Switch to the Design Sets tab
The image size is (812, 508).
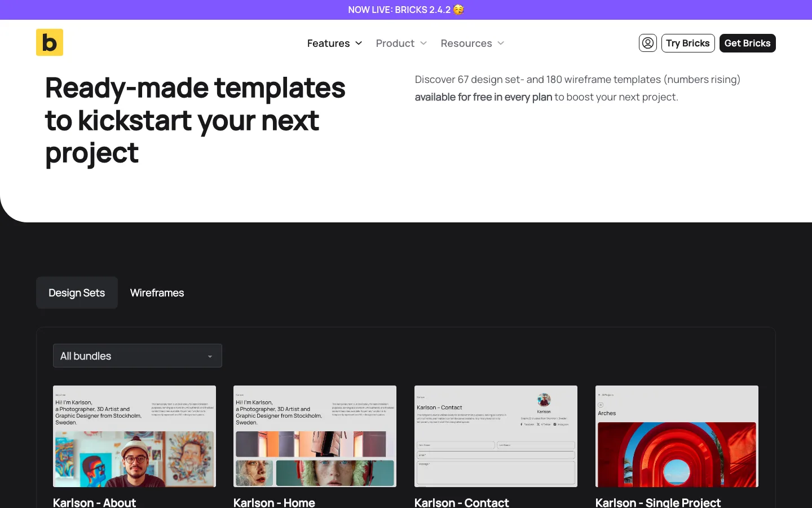tap(77, 292)
